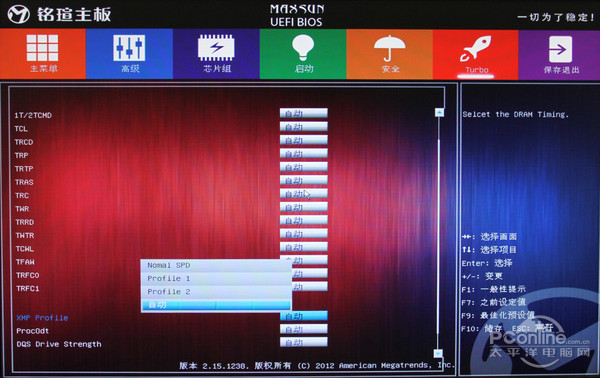Select the TCL setting label

[x=21, y=129]
